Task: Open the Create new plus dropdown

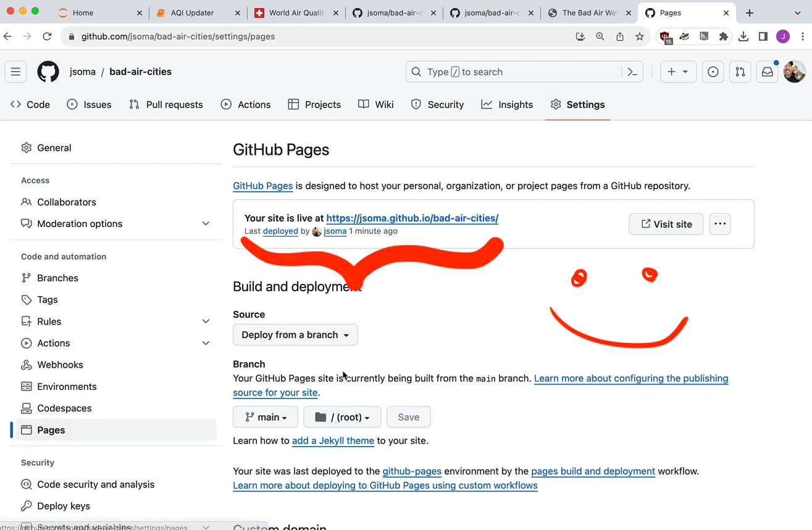Action: (678, 72)
